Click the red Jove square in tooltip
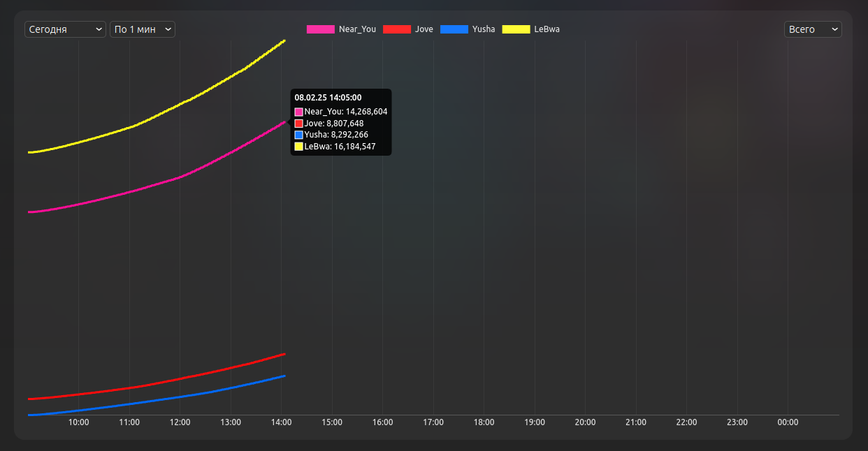 click(x=299, y=124)
